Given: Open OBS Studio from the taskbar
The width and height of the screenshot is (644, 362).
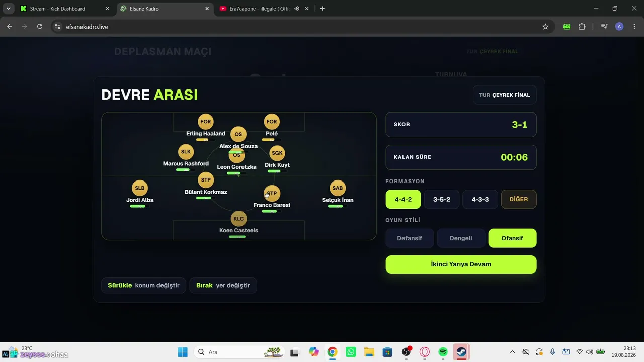Looking at the screenshot, I should [x=407, y=352].
